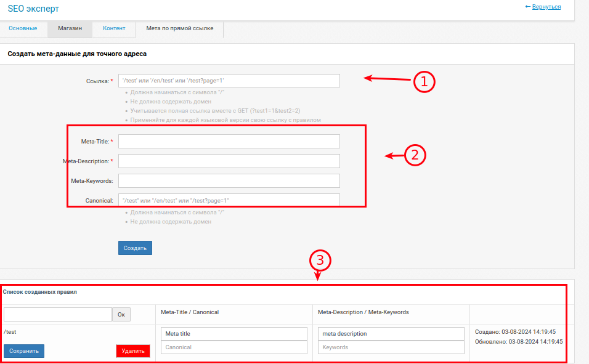589x364 pixels.
Task: Click the 'SEO эксперт' page title
Action: point(33,9)
